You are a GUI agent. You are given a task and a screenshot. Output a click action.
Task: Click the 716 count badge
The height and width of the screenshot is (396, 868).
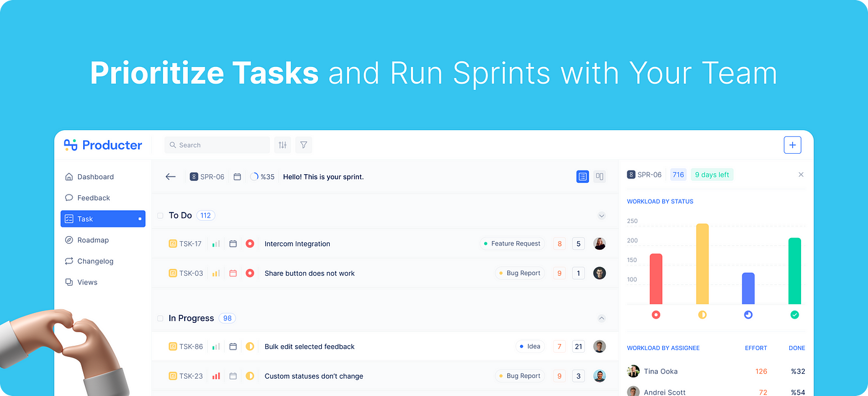click(x=678, y=175)
